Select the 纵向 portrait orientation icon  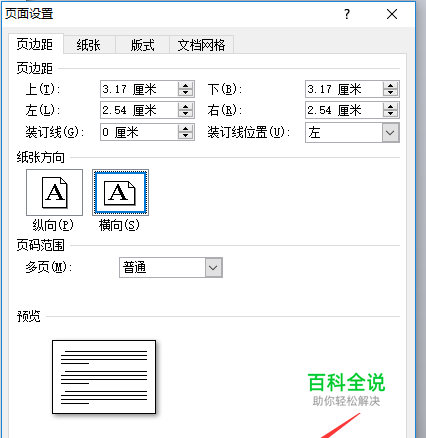54,192
